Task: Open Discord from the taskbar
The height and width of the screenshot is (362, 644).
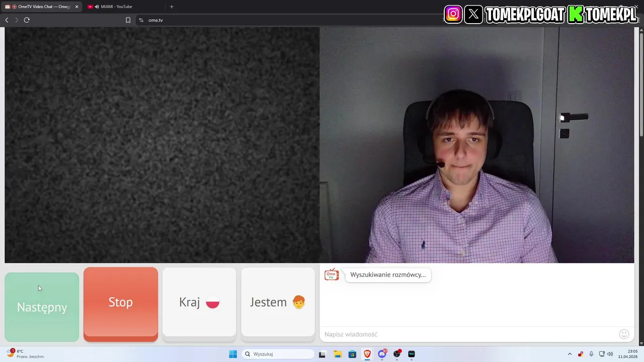Action: (382, 354)
